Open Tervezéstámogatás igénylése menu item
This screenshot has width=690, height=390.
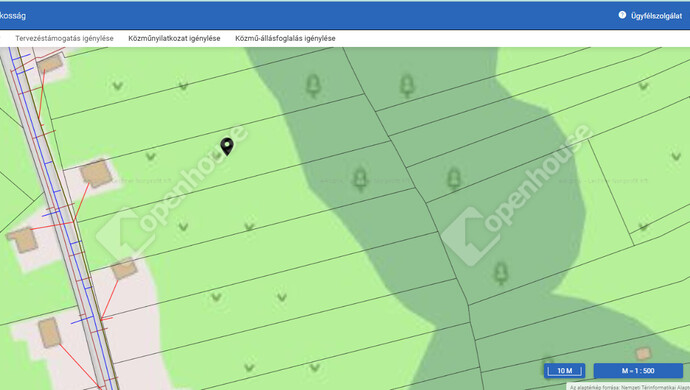click(64, 38)
